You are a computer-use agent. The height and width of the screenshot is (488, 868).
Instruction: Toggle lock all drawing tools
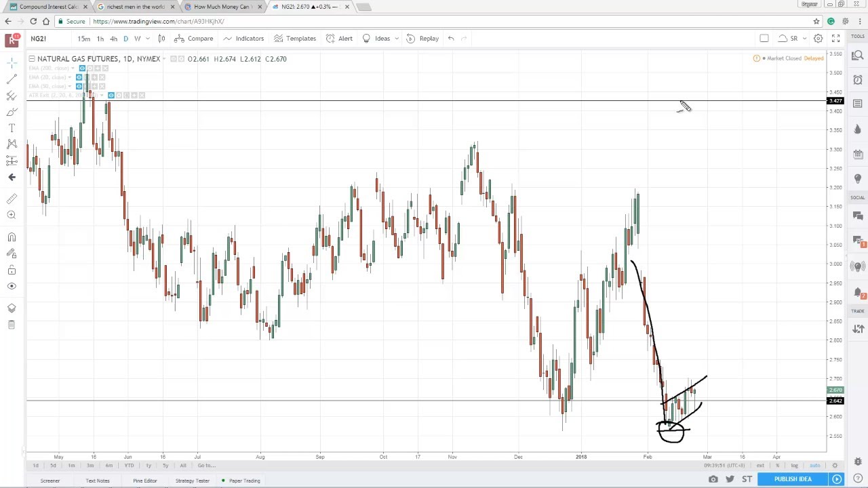tap(12, 270)
